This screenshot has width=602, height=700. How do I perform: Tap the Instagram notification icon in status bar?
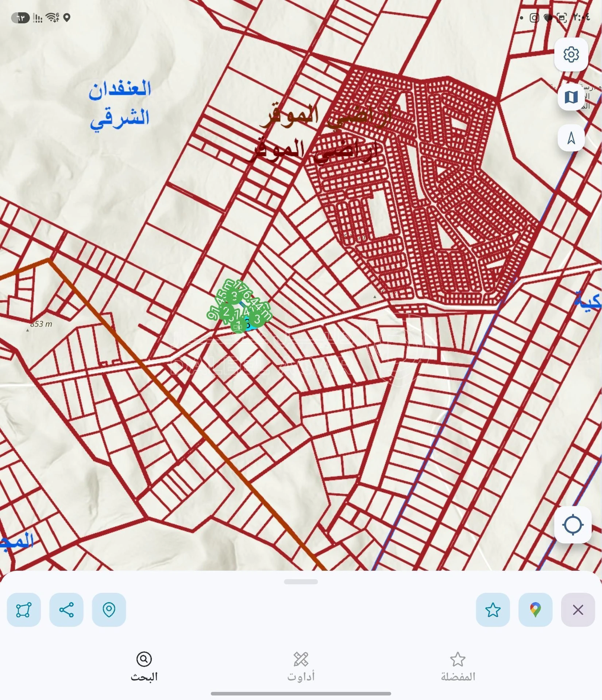tap(535, 18)
